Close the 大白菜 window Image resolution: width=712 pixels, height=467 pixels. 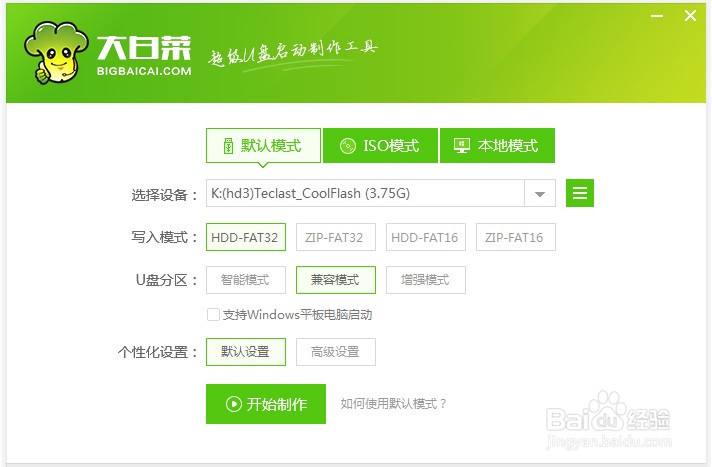point(690,16)
